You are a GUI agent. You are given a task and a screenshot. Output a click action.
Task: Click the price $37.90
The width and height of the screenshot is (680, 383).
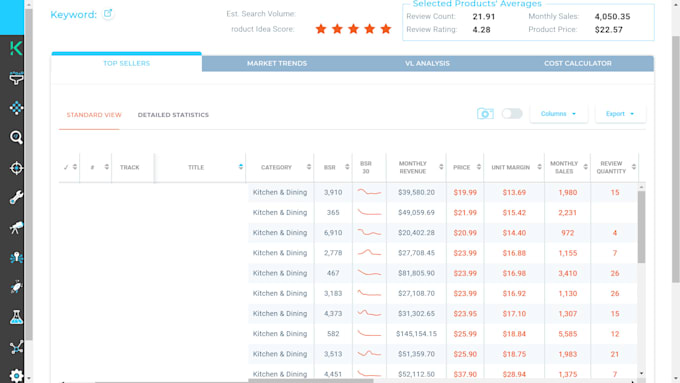pyautogui.click(x=465, y=374)
